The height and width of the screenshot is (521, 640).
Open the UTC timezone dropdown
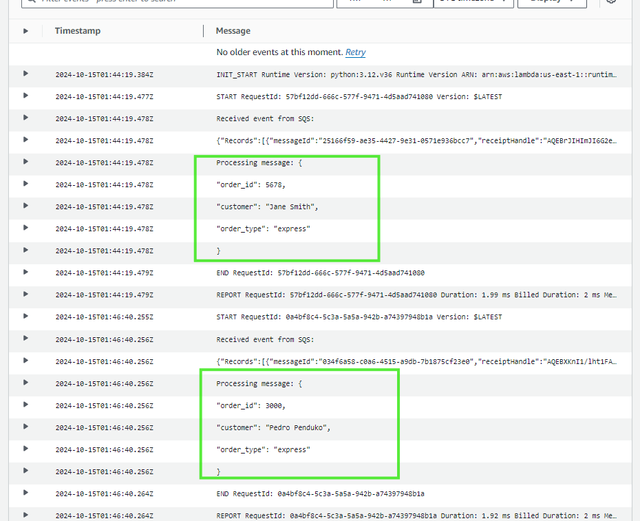470,3
